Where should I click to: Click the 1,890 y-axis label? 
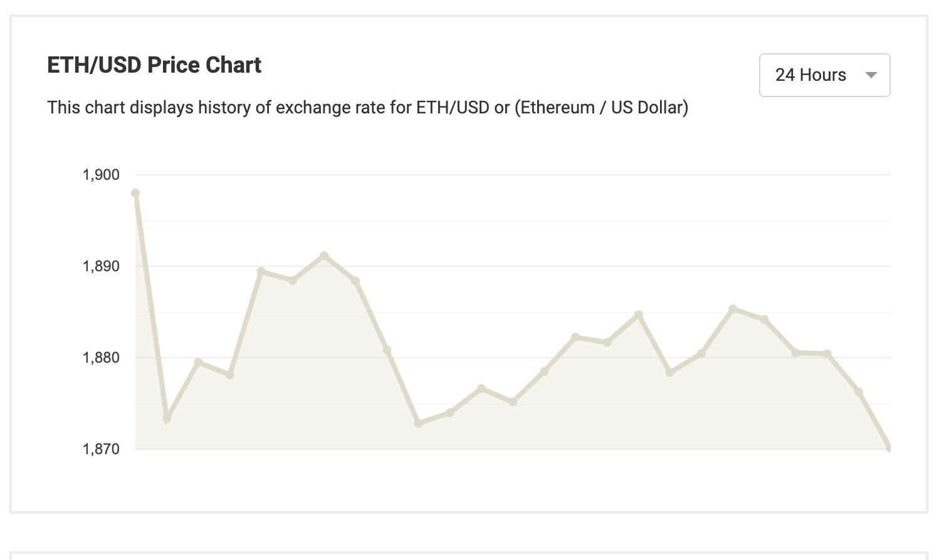click(101, 266)
